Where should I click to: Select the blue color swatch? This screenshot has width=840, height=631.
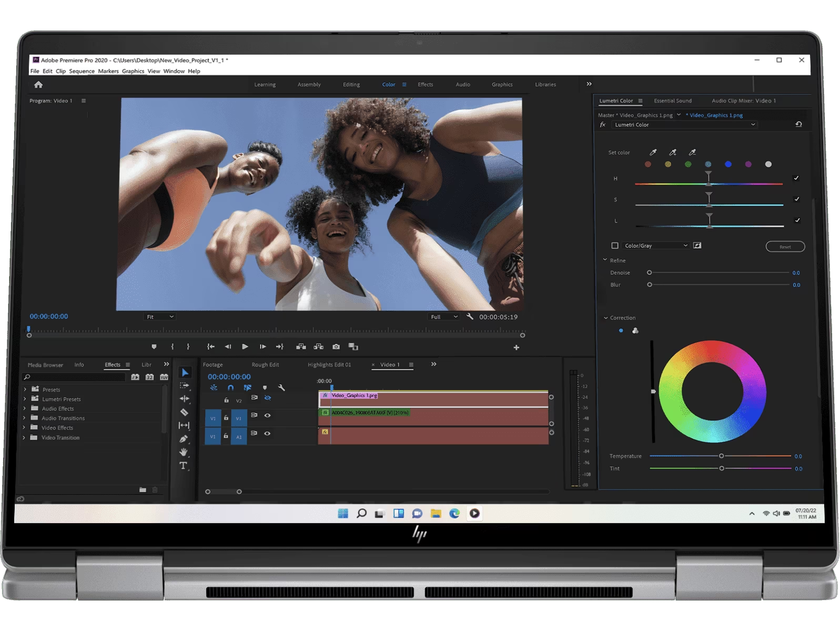(728, 165)
